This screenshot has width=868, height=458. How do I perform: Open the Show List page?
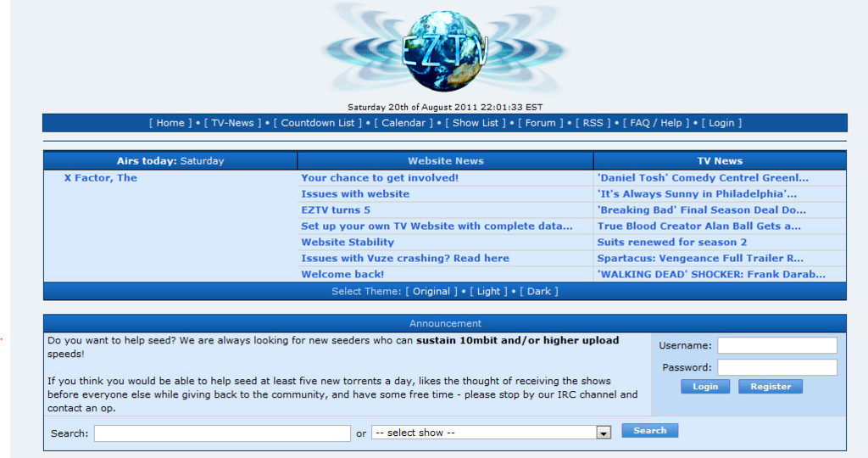[x=476, y=123]
